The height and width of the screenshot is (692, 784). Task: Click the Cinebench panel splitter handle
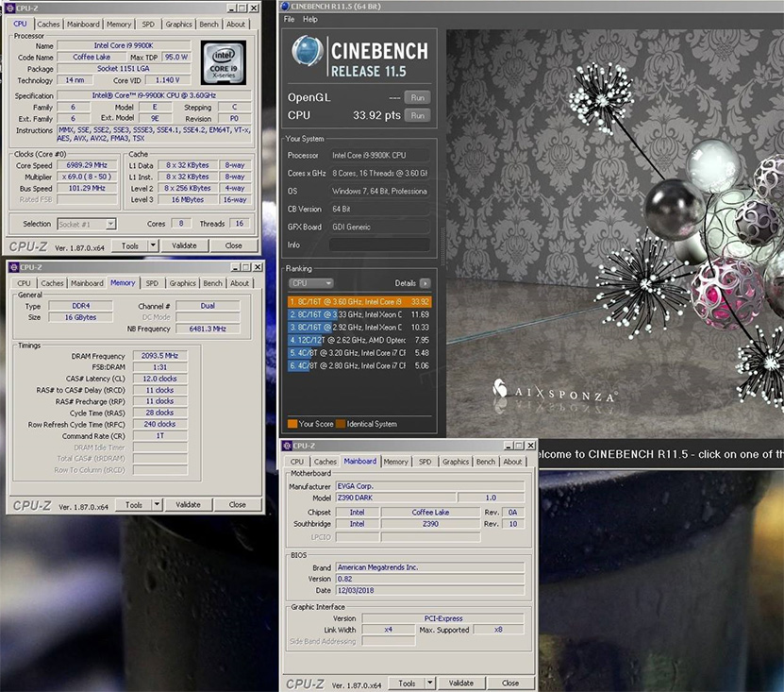442,245
